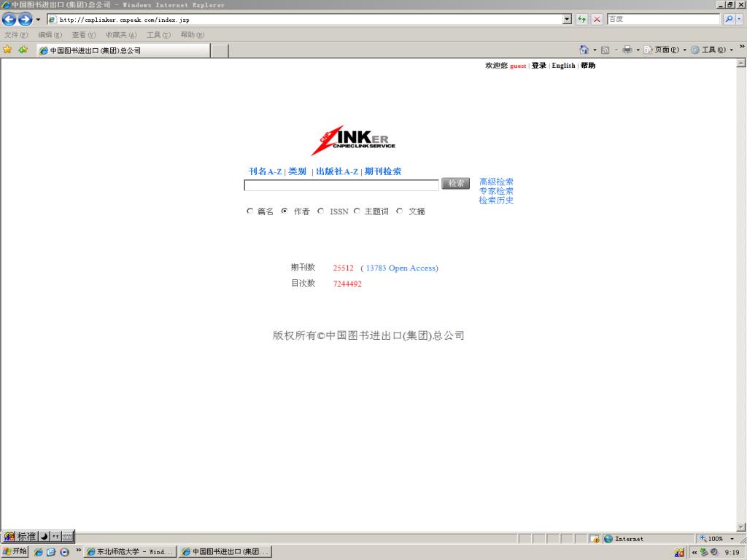Click the network tray icon near the clock
The width and height of the screenshot is (747, 560).
click(x=704, y=552)
